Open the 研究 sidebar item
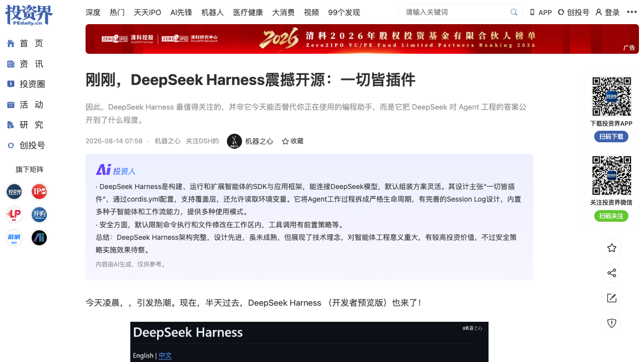Viewport: 644px width, 362px height. pos(25,125)
